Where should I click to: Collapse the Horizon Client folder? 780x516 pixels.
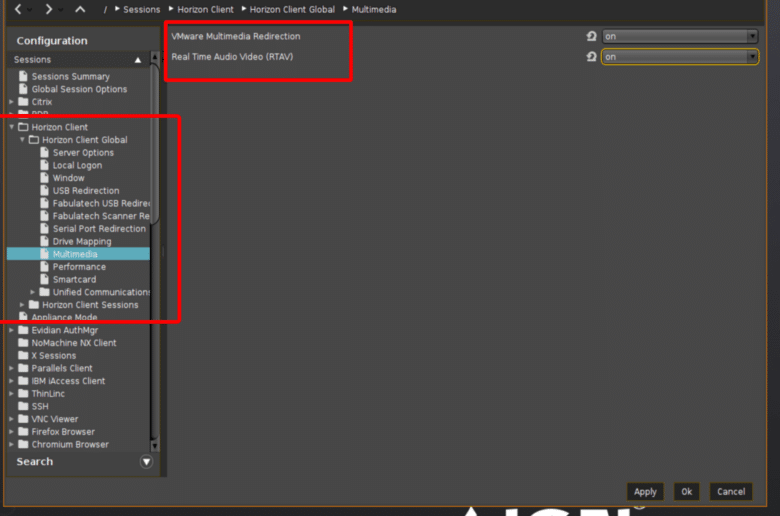(11, 127)
